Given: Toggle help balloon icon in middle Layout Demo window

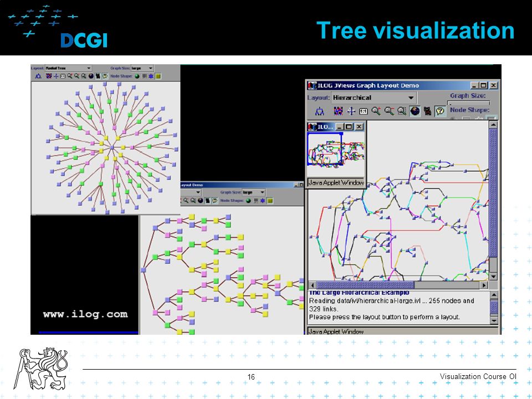Looking at the screenshot, I should click(x=215, y=201).
